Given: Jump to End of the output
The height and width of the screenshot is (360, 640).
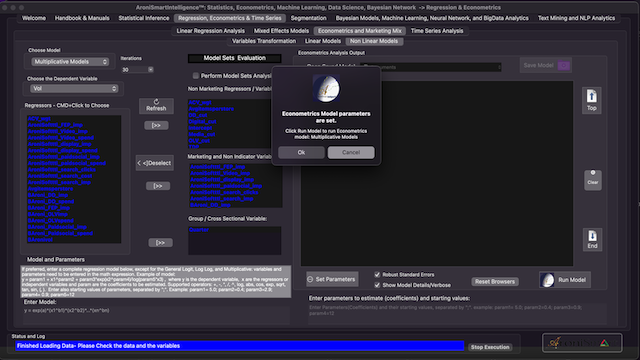Looking at the screenshot, I should click(x=592, y=239).
